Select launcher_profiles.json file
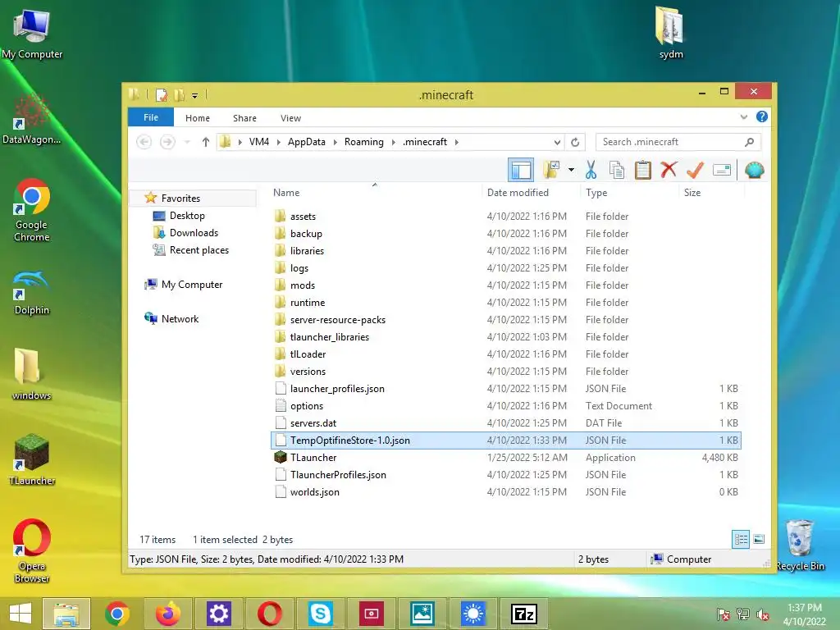 point(505,388)
